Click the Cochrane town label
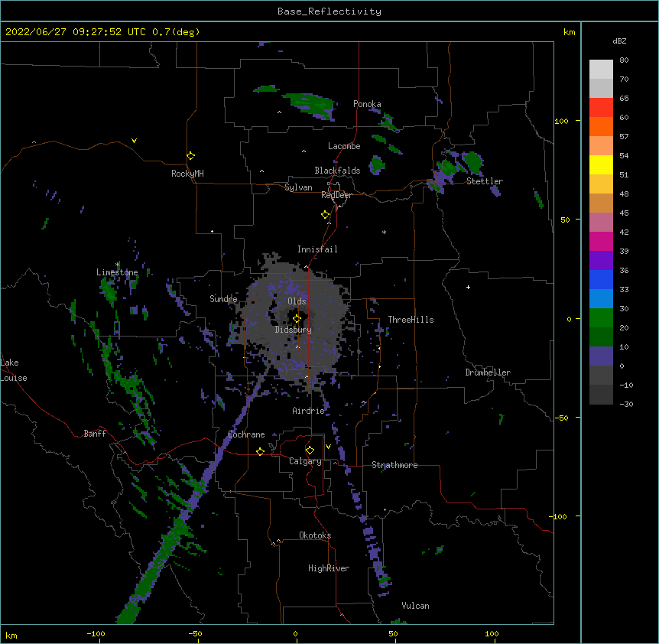 [246, 434]
